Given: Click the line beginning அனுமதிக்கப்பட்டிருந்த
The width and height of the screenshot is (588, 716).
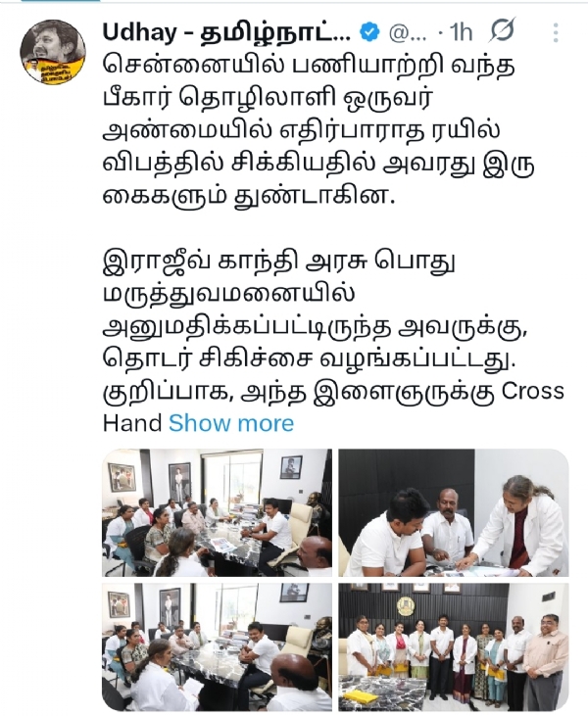Looking at the screenshot, I should [316, 327].
